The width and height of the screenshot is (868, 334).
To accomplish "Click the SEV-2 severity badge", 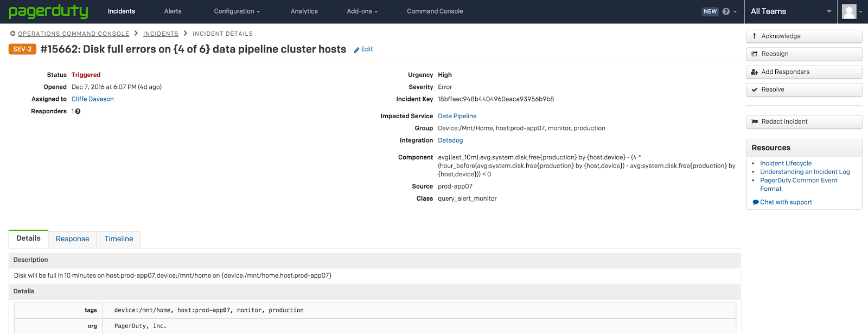I will pyautogui.click(x=22, y=49).
